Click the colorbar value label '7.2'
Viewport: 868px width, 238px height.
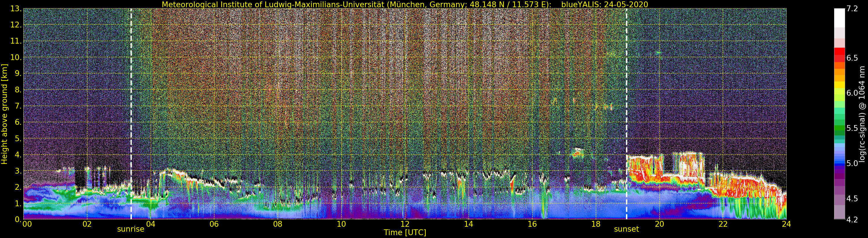[852, 9]
